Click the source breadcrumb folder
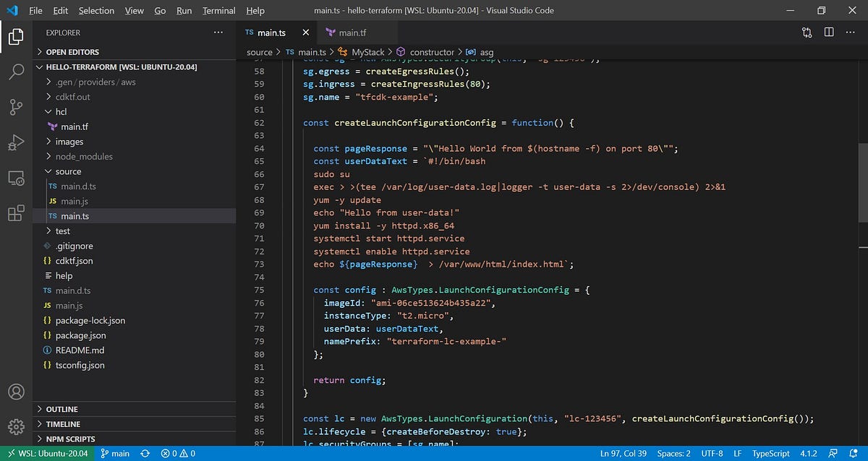The height and width of the screenshot is (461, 868). (x=260, y=52)
